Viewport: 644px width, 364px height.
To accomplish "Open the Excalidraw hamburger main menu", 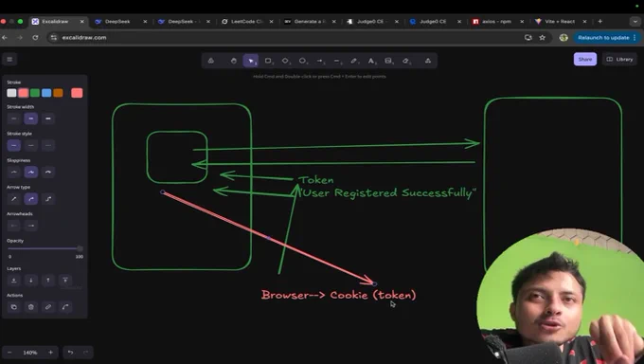I will tap(9, 59).
